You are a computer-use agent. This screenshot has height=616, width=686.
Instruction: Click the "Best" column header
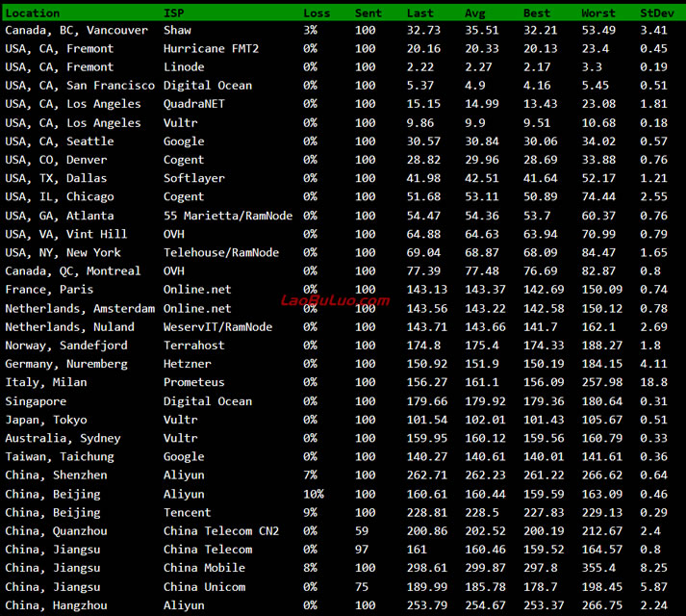[536, 13]
